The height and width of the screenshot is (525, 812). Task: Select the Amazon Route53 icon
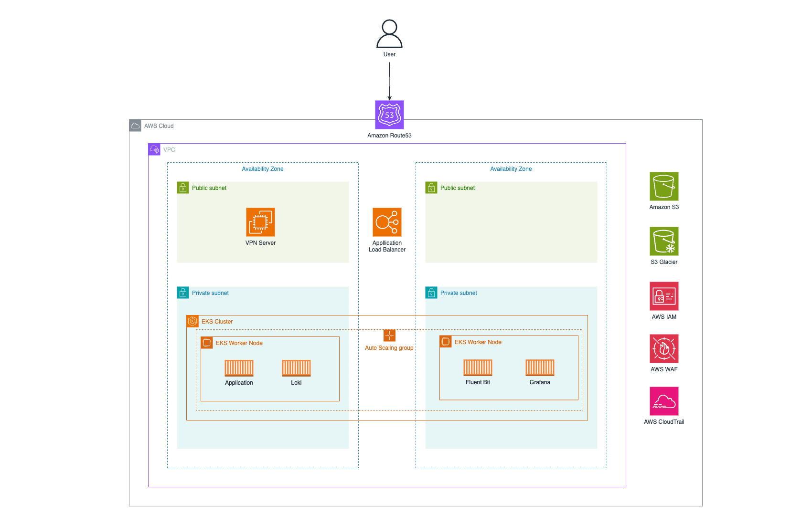pyautogui.click(x=389, y=115)
